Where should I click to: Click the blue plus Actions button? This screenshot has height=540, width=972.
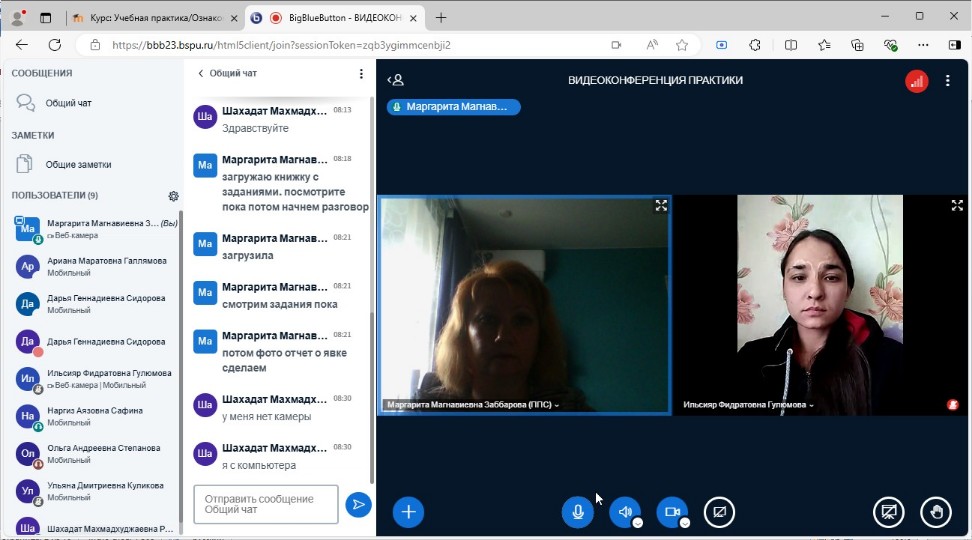point(408,512)
